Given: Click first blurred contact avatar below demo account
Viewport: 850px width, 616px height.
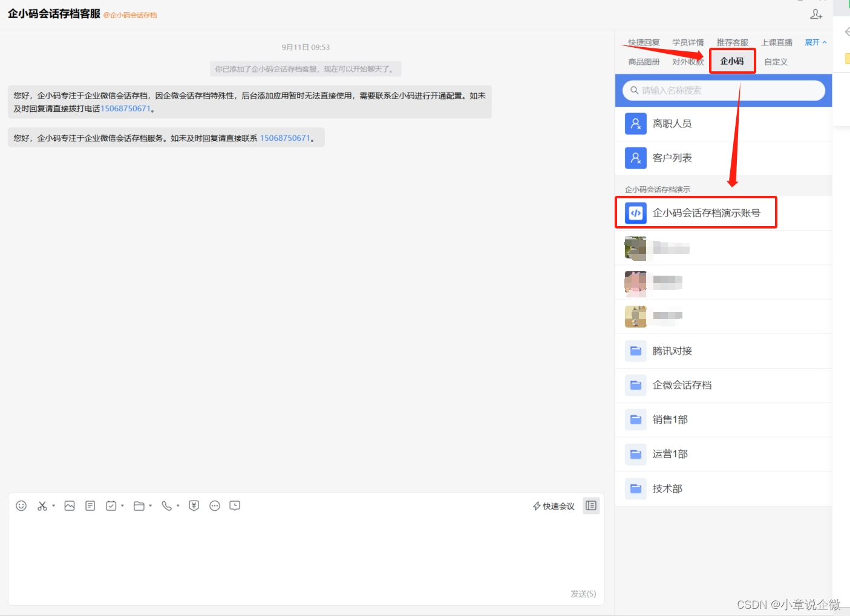Looking at the screenshot, I should click(x=635, y=248).
